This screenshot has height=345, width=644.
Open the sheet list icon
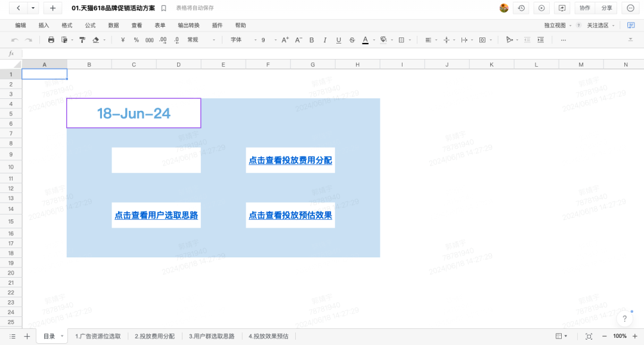[x=13, y=337]
